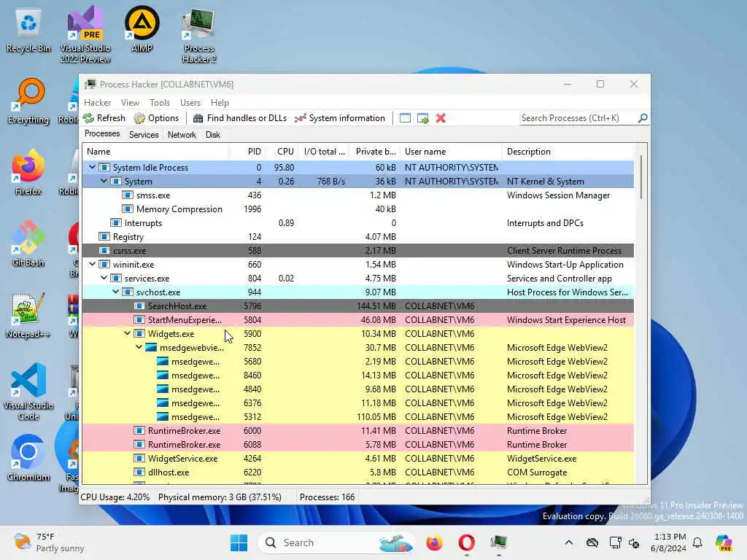Select the dllhost.exe process row
The height and width of the screenshot is (560, 747).
pos(357,472)
